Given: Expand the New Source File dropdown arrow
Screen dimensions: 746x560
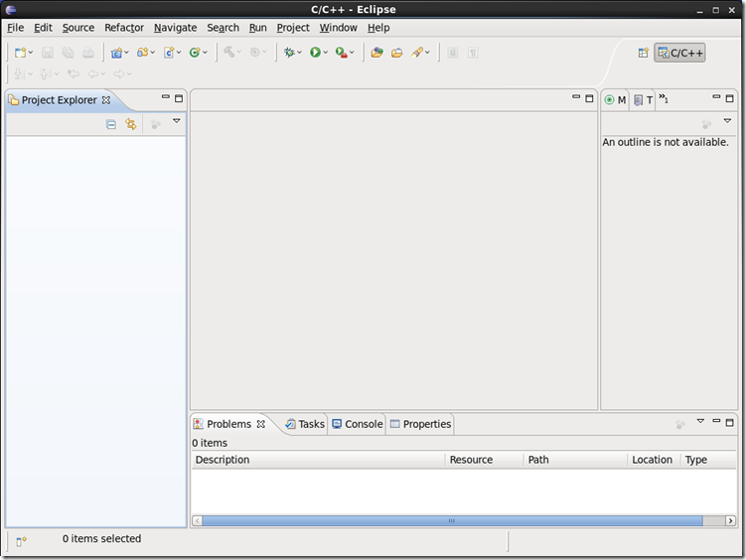Looking at the screenshot, I should [179, 53].
